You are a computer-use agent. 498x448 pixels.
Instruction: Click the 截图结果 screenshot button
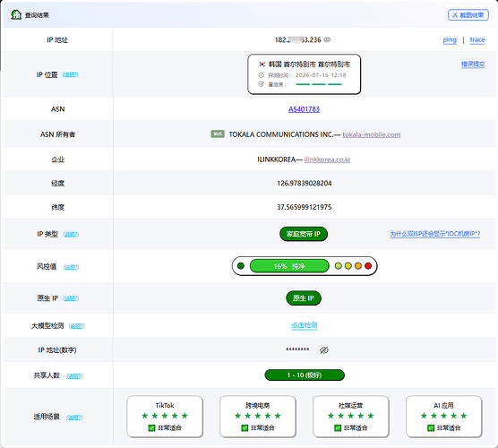tap(468, 15)
